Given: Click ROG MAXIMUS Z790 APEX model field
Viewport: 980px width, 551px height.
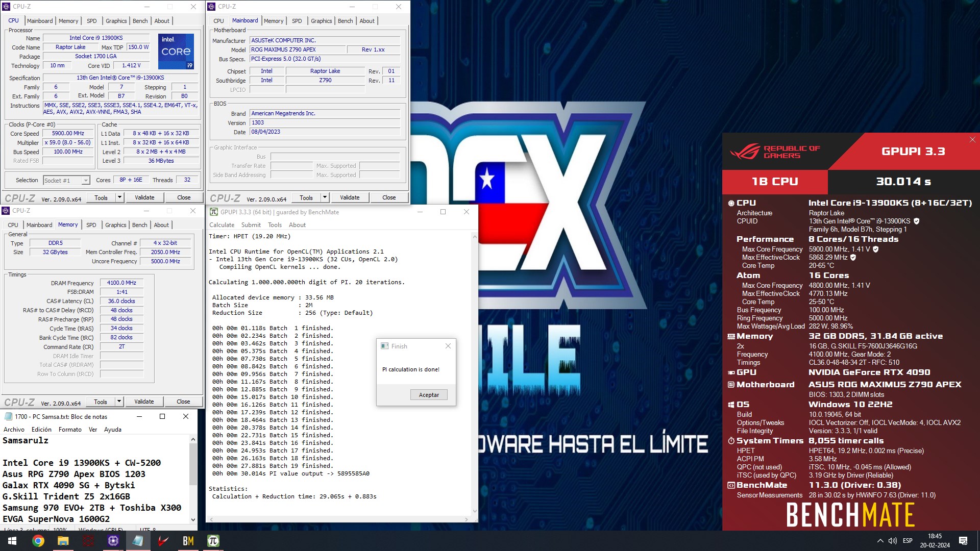Looking at the screenshot, I should click(298, 49).
